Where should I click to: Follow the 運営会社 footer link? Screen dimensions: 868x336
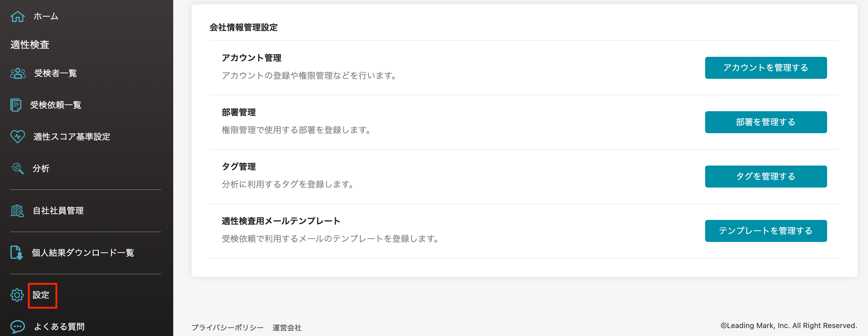point(287,327)
